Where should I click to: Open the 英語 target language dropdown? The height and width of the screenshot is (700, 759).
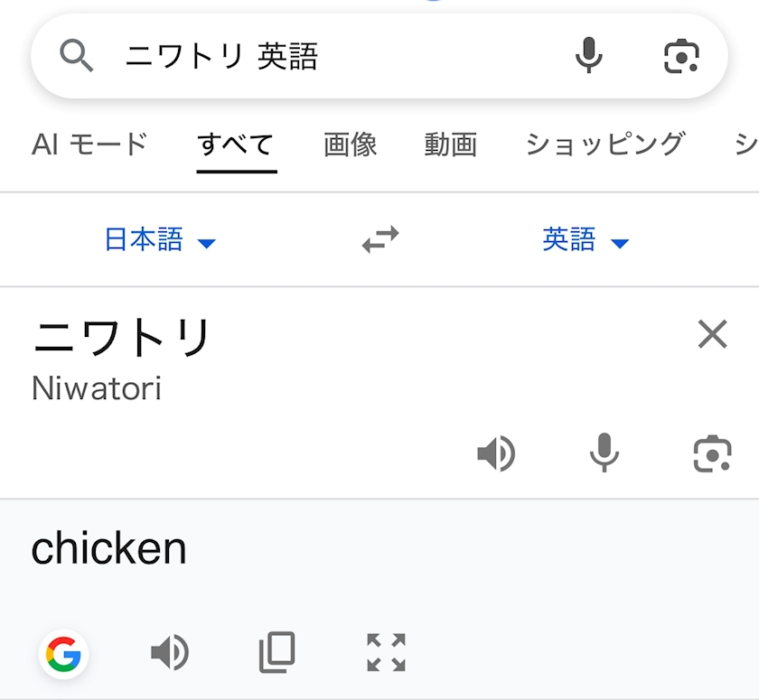point(585,240)
